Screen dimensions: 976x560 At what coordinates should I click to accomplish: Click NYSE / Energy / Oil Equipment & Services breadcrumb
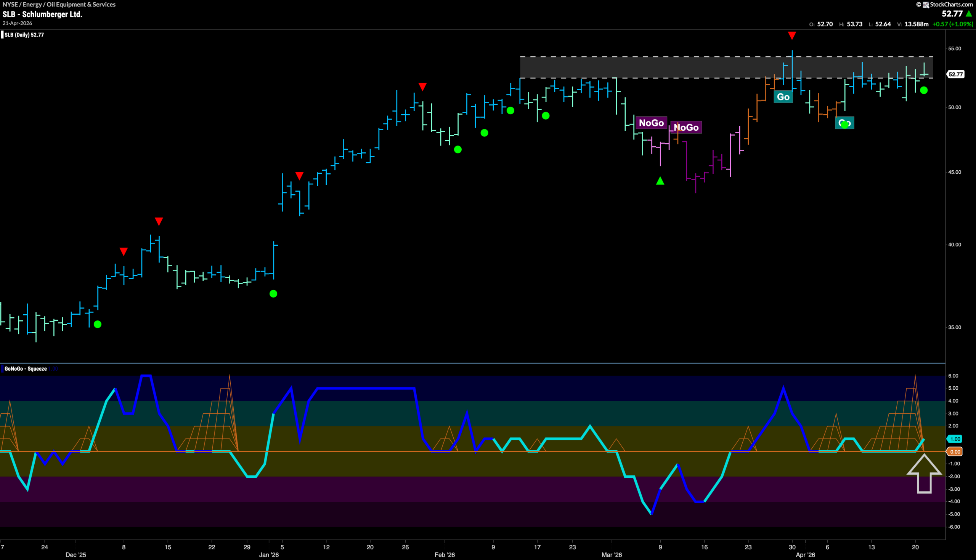[x=59, y=4]
